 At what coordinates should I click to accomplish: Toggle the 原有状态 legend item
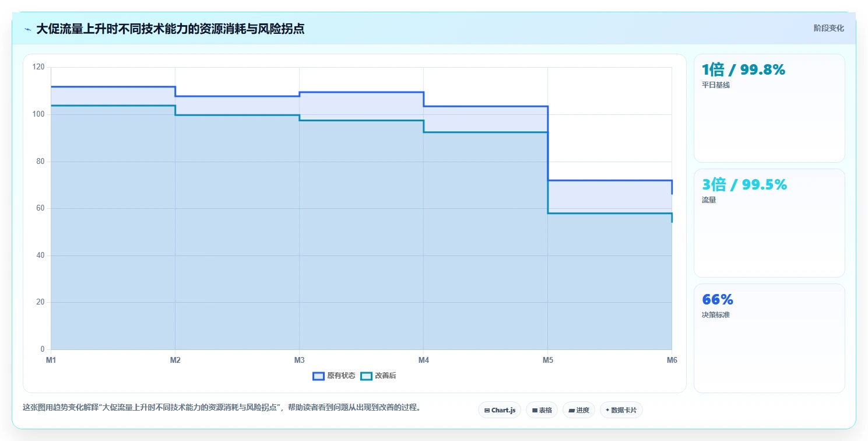[334, 376]
